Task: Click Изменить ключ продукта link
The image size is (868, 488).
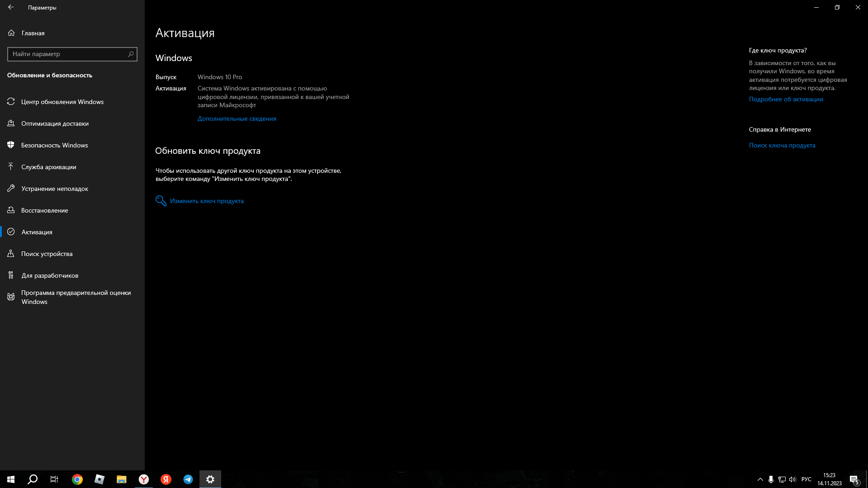Action: click(x=207, y=201)
